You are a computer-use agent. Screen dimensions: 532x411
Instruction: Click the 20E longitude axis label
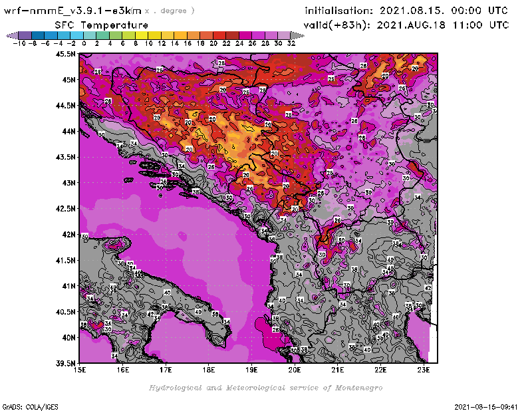[295, 370]
